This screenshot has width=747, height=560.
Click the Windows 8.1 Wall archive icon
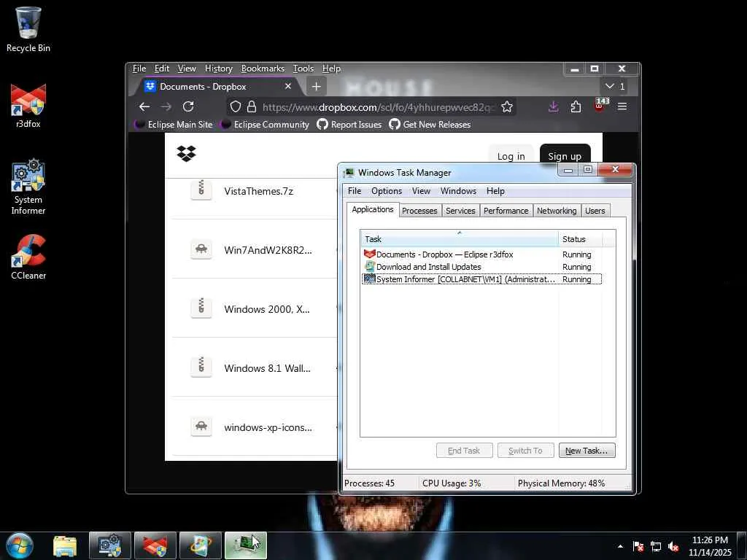pyautogui.click(x=201, y=367)
